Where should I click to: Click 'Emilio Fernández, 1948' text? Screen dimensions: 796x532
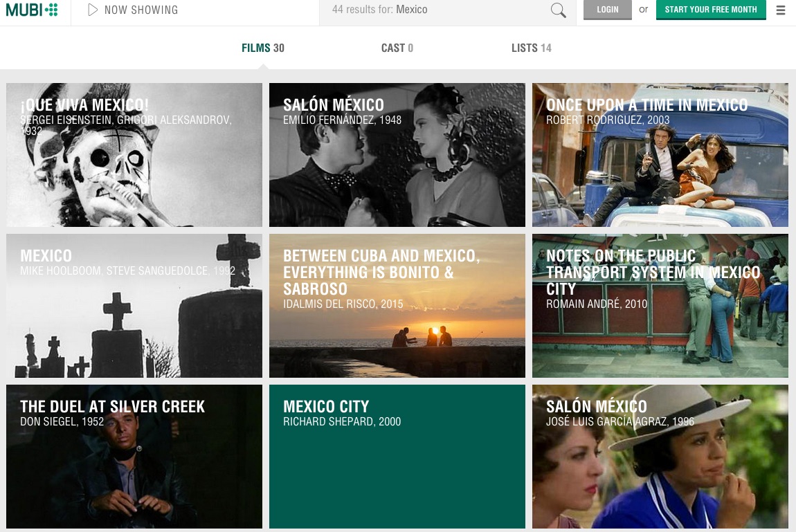[x=342, y=120]
